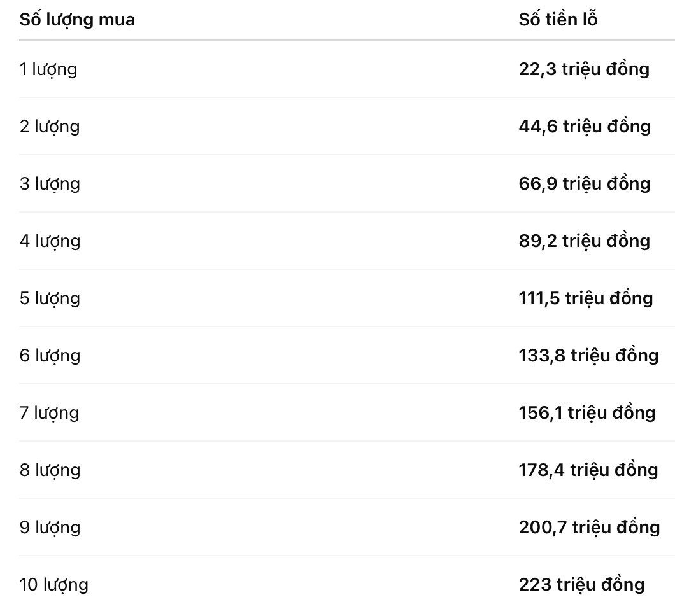The image size is (675, 616).
Task: Click the "Số lượng mua" column header
Action: pyautogui.click(x=77, y=20)
